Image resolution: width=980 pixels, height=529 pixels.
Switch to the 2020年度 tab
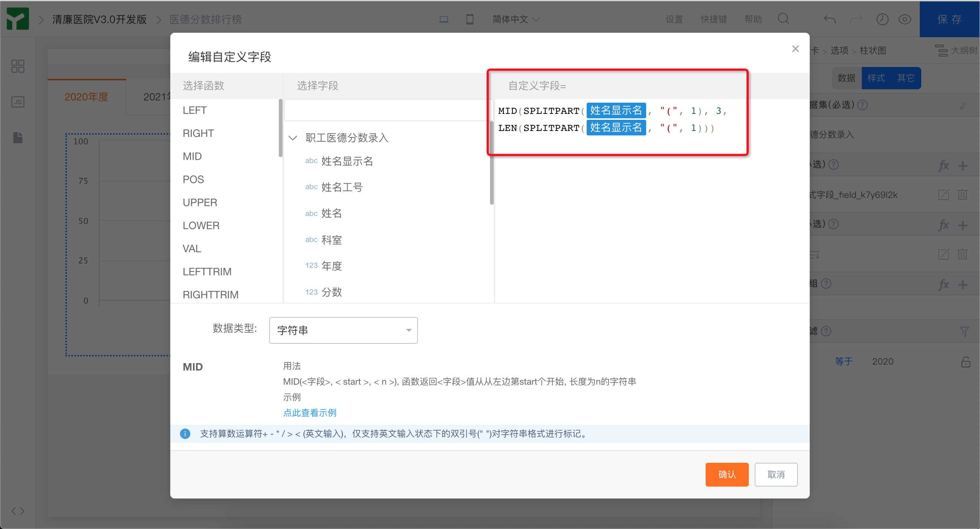86,97
